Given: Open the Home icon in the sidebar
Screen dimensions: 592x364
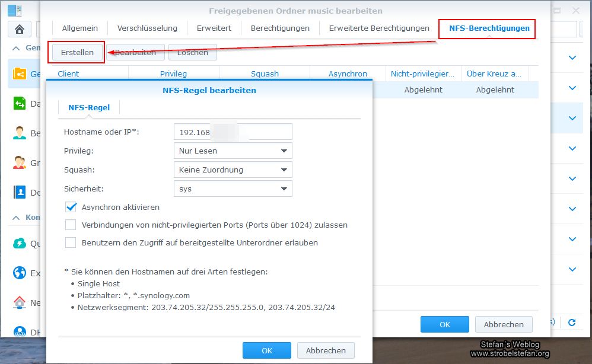Looking at the screenshot, I should tap(20, 28).
